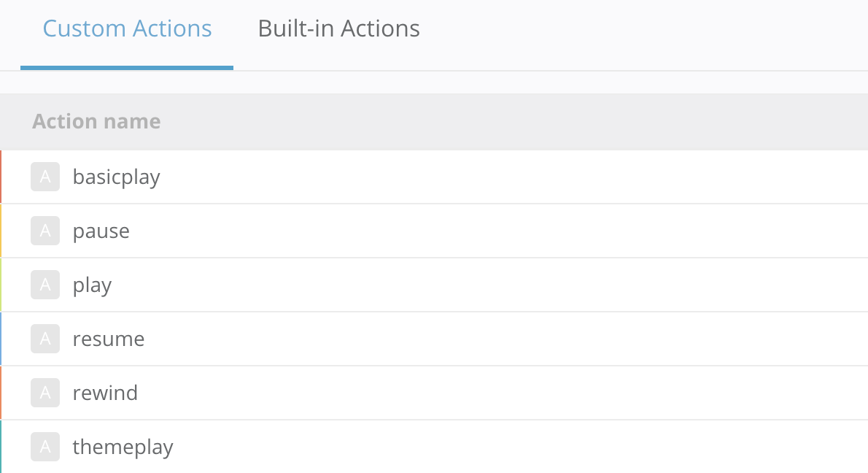The width and height of the screenshot is (868, 473).
Task: Open the resume action
Action: (x=109, y=339)
